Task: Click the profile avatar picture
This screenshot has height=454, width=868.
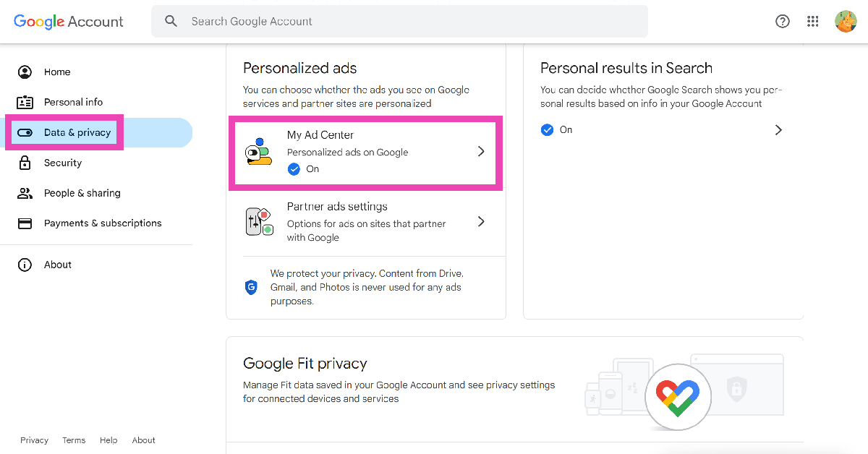Action: [846, 22]
